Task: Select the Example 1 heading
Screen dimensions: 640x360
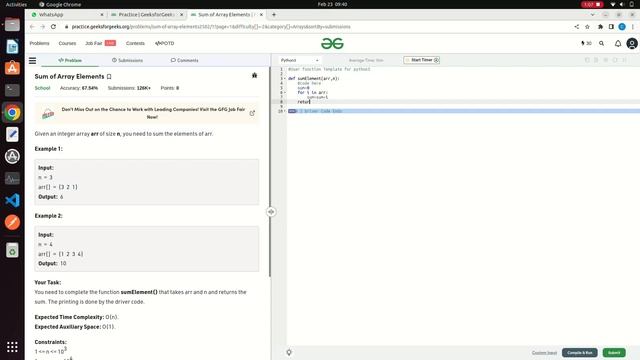Action: click(49, 149)
